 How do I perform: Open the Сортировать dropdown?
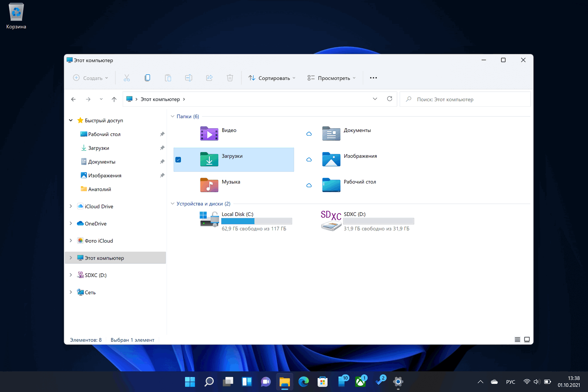click(x=272, y=78)
